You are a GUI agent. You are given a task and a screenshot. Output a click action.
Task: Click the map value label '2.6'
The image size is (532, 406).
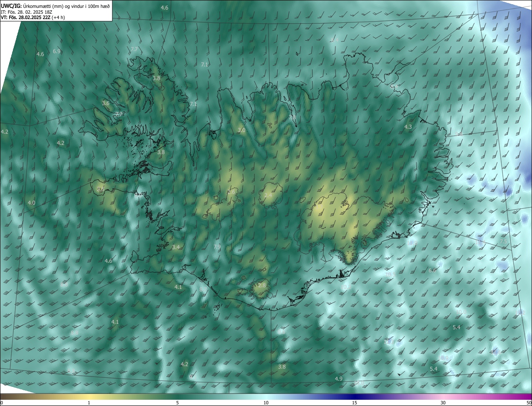click(231, 192)
